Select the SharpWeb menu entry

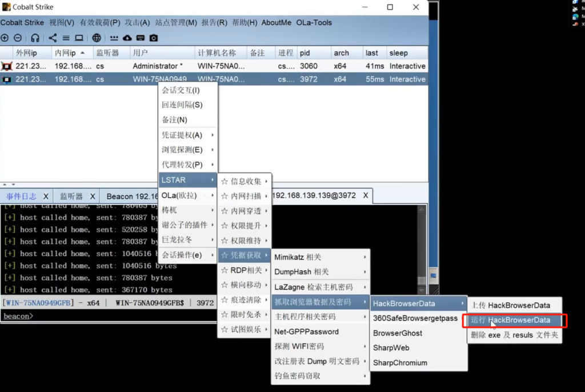click(418, 348)
